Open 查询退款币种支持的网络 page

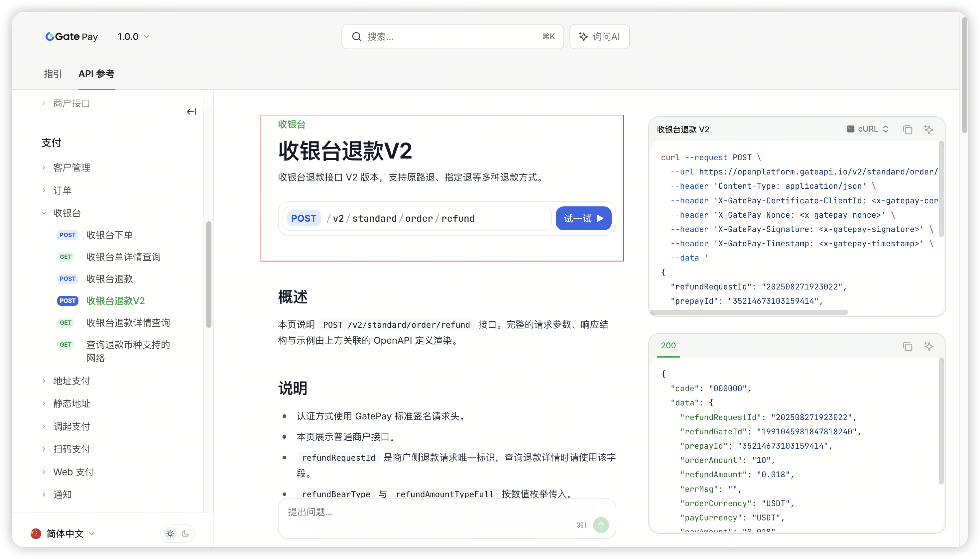[128, 351]
